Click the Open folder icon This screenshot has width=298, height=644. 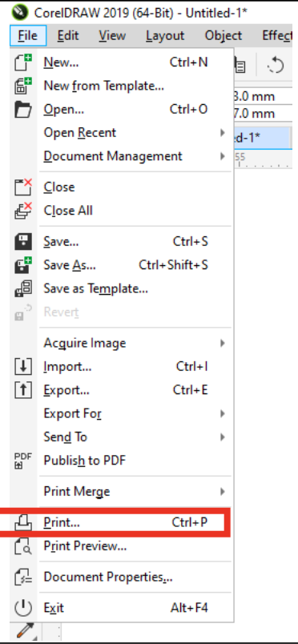(x=23, y=110)
